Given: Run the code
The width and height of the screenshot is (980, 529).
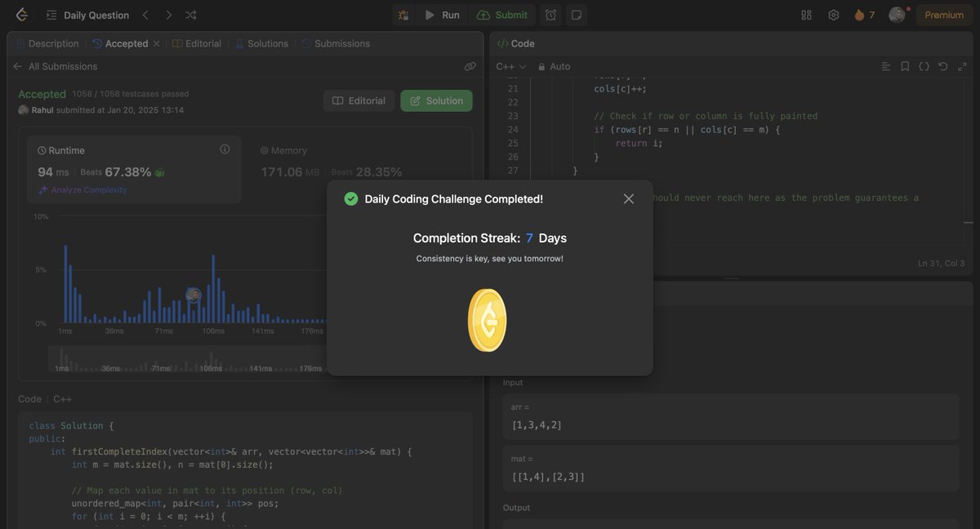Looking at the screenshot, I should click(x=442, y=15).
